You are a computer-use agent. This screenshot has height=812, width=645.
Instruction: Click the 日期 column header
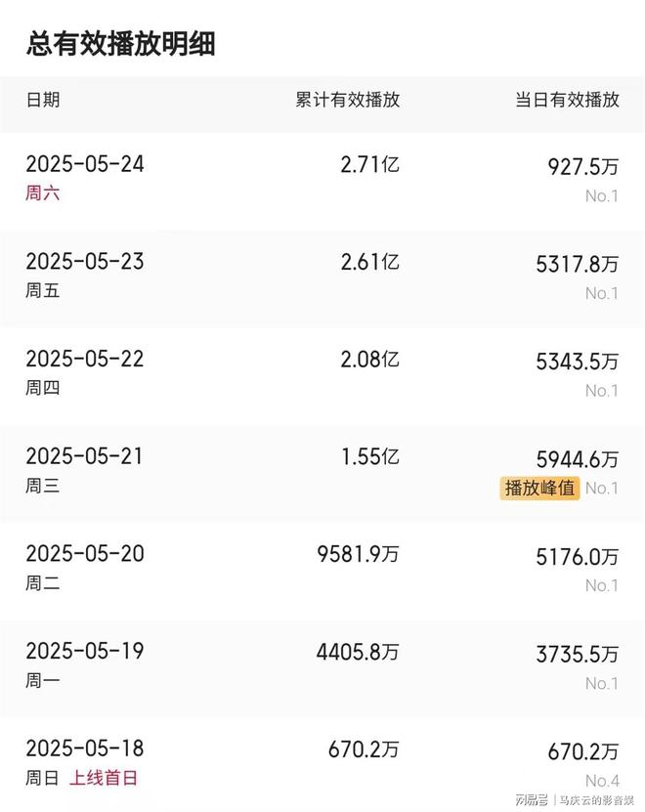[x=43, y=100]
